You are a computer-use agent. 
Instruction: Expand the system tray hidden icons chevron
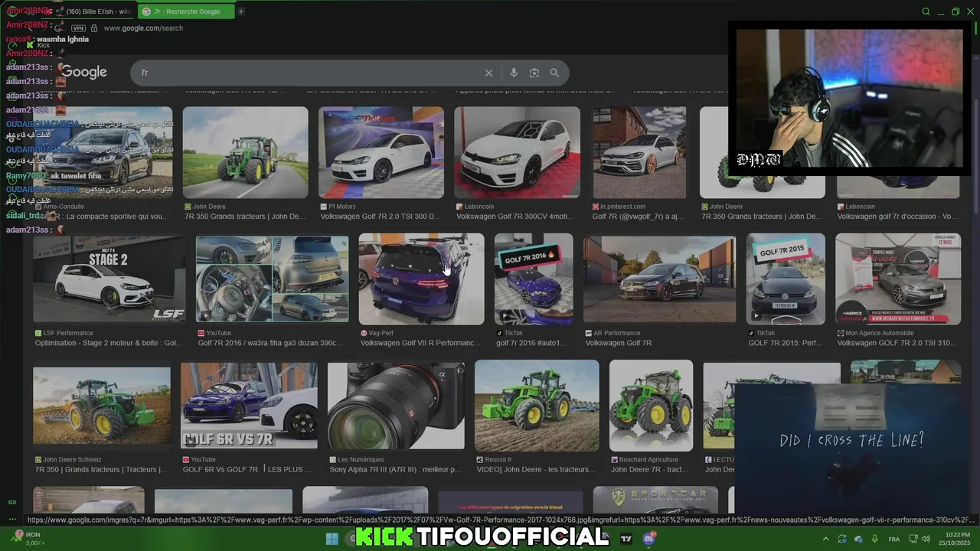(825, 539)
